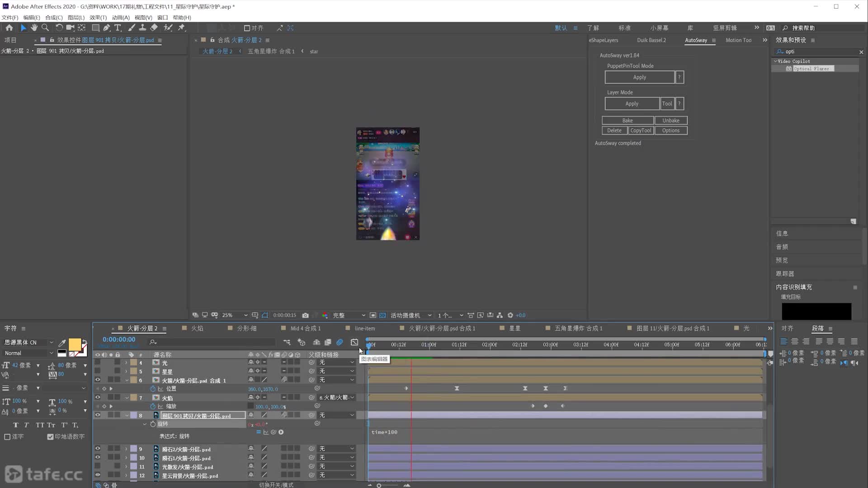The height and width of the screenshot is (488, 868).
Task: Collapse layer 6 properties
Action: (x=127, y=380)
